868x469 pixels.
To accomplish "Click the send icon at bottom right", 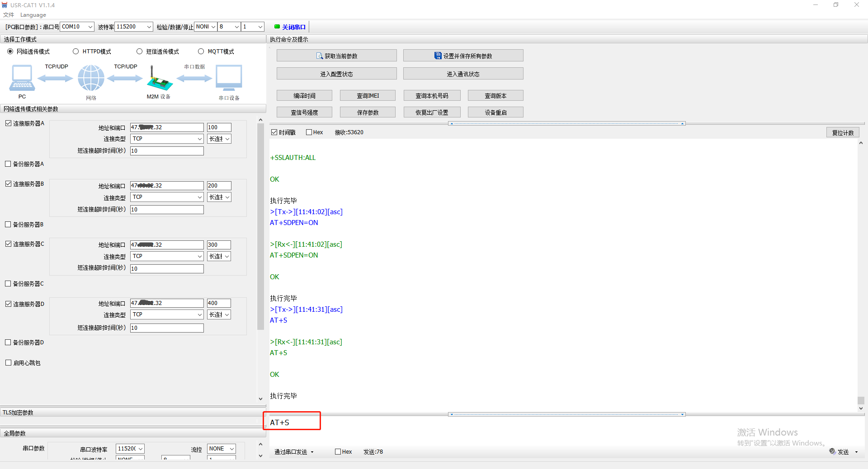I will point(832,451).
